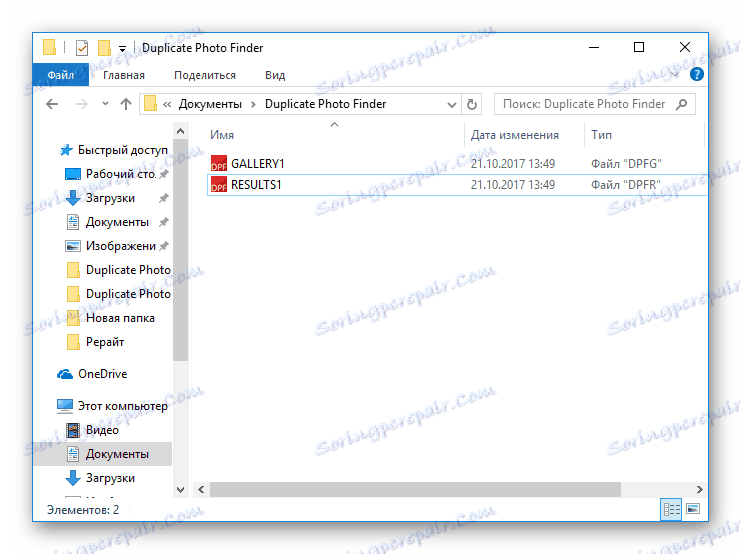
Task: Switch to Large icons view in status bar
Action: [693, 509]
